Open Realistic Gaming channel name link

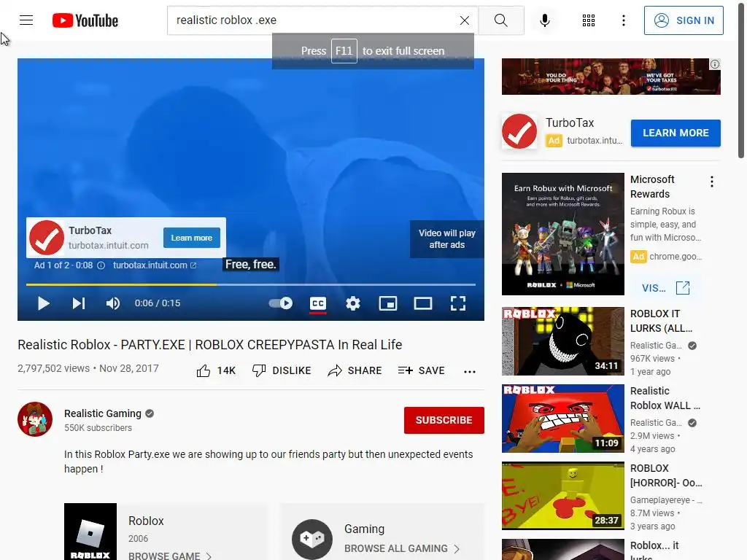tap(103, 413)
